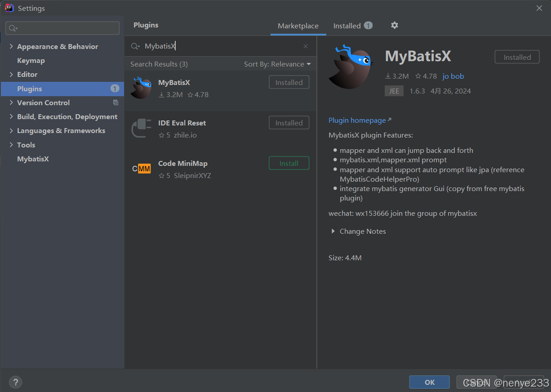Close the Settings dialog window
Screen dimensions: 551x392
[x=539, y=8]
